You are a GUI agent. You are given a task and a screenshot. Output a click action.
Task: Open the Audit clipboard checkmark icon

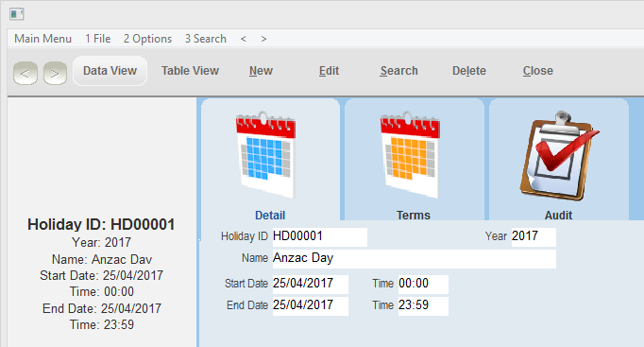click(x=559, y=155)
